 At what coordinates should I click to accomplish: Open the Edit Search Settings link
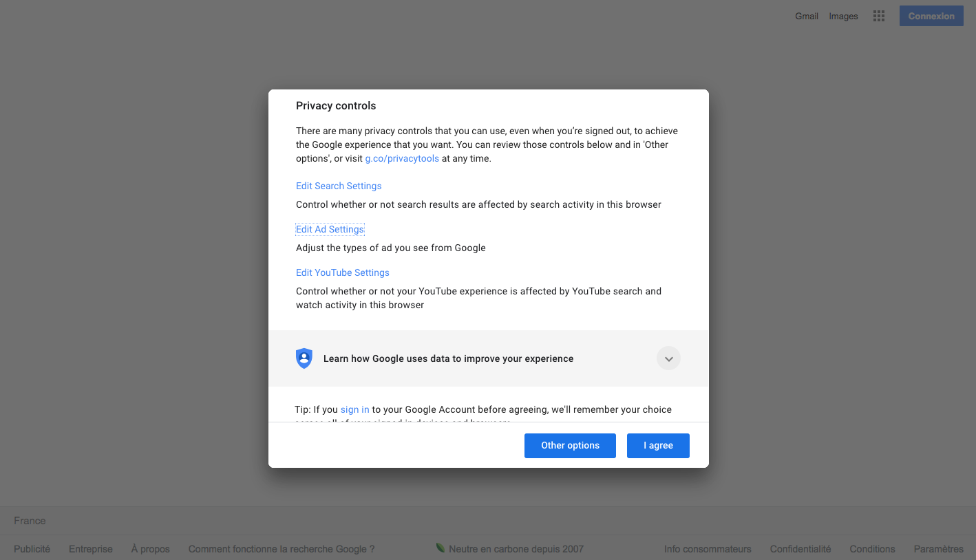339,186
